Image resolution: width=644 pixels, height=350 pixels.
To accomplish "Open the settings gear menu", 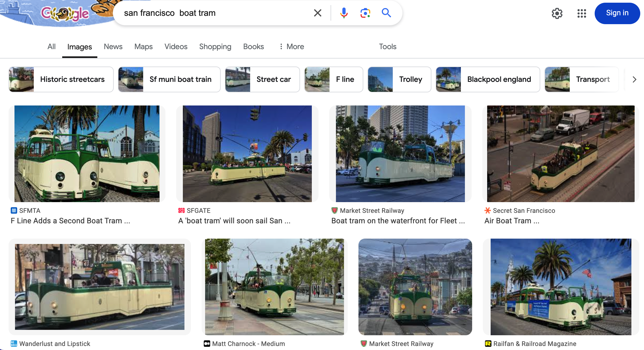I will [x=557, y=13].
